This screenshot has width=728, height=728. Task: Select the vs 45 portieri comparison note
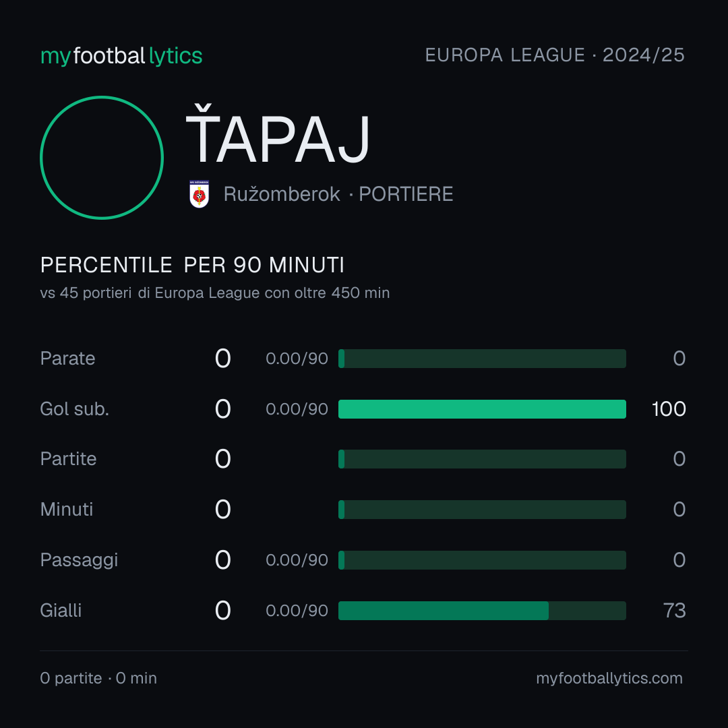(x=215, y=293)
